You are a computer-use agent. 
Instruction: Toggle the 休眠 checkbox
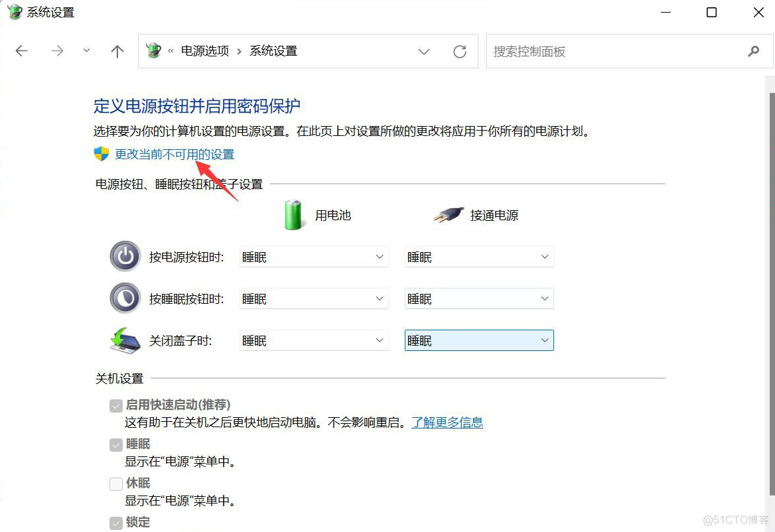pos(115,483)
